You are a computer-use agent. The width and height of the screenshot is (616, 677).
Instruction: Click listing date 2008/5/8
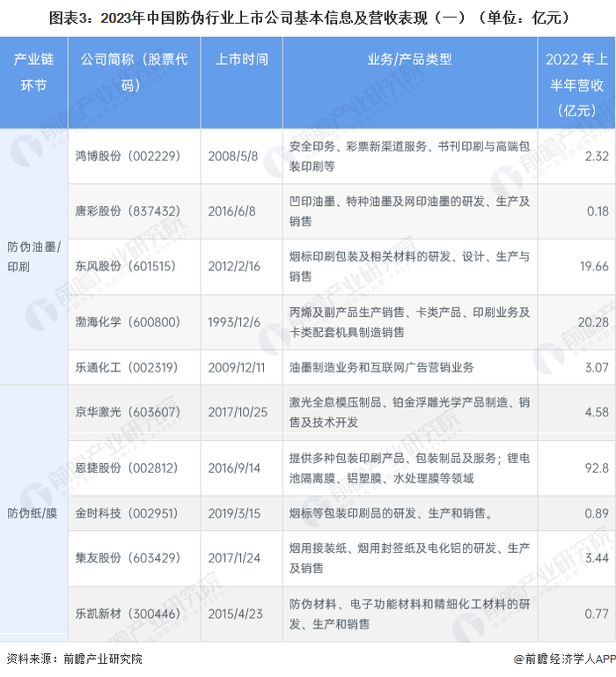(x=233, y=156)
